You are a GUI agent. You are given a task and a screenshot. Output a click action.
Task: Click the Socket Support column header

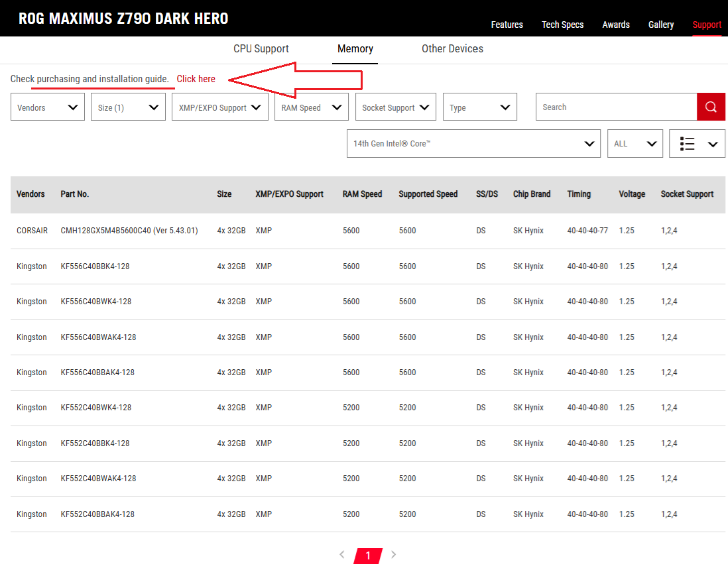(x=687, y=194)
